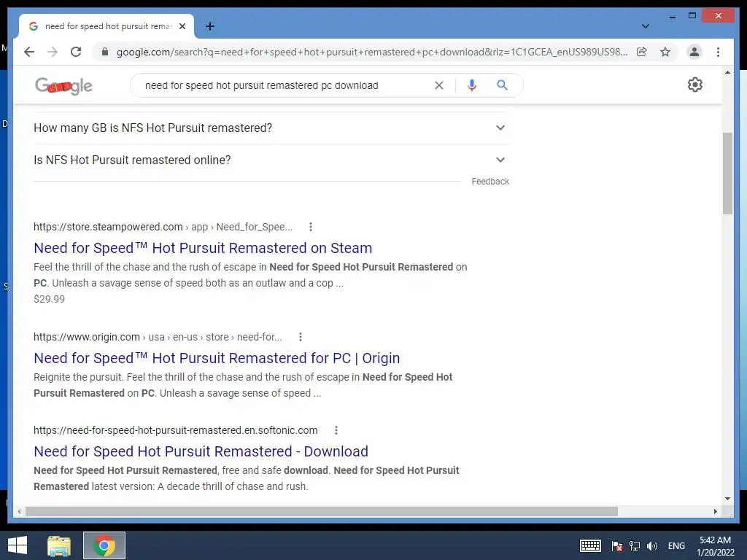Viewport: 747px width, 560px height.
Task: Submit search with magnifier icon
Action: [502, 85]
